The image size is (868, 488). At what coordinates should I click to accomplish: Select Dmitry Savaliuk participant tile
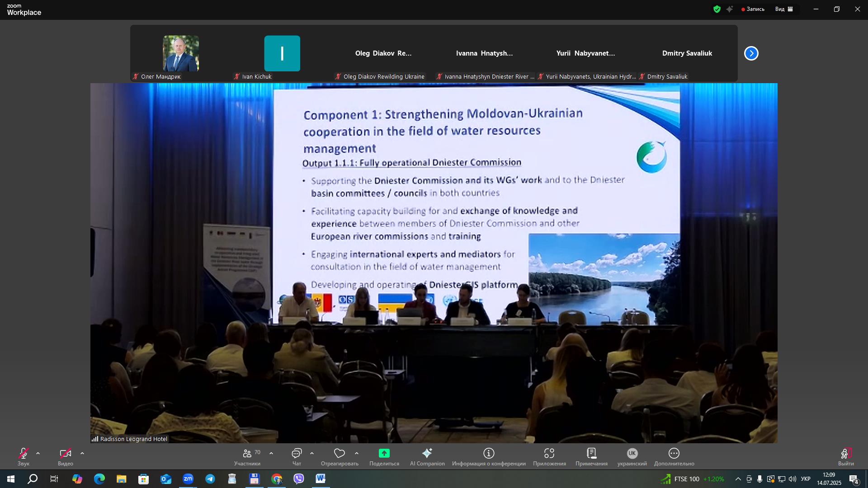[x=687, y=53]
